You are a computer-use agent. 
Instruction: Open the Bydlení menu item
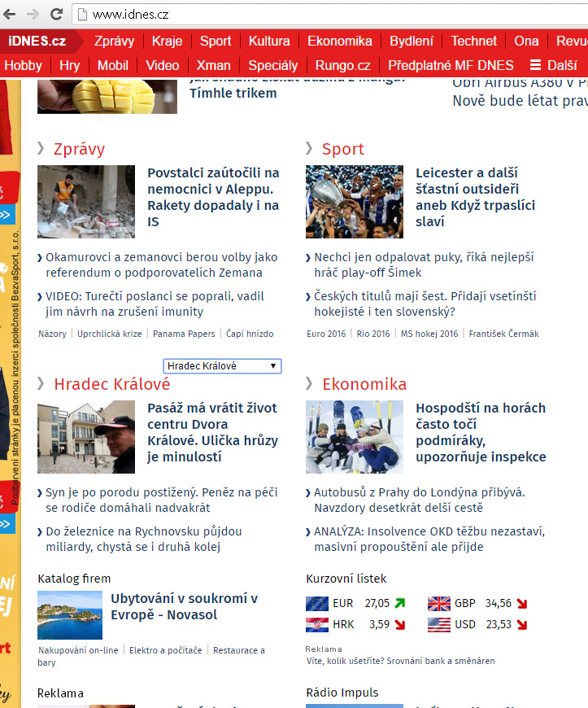(411, 41)
